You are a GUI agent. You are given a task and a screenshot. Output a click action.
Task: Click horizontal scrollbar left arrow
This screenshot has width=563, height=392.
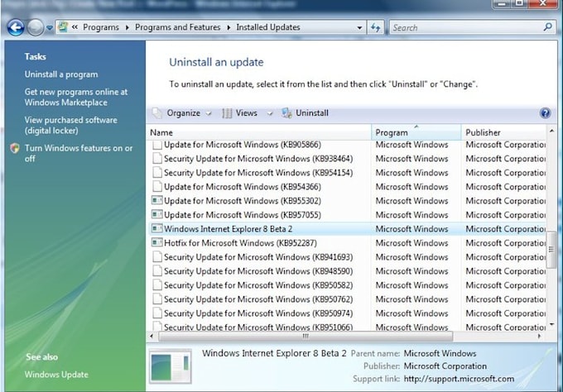[x=152, y=337]
